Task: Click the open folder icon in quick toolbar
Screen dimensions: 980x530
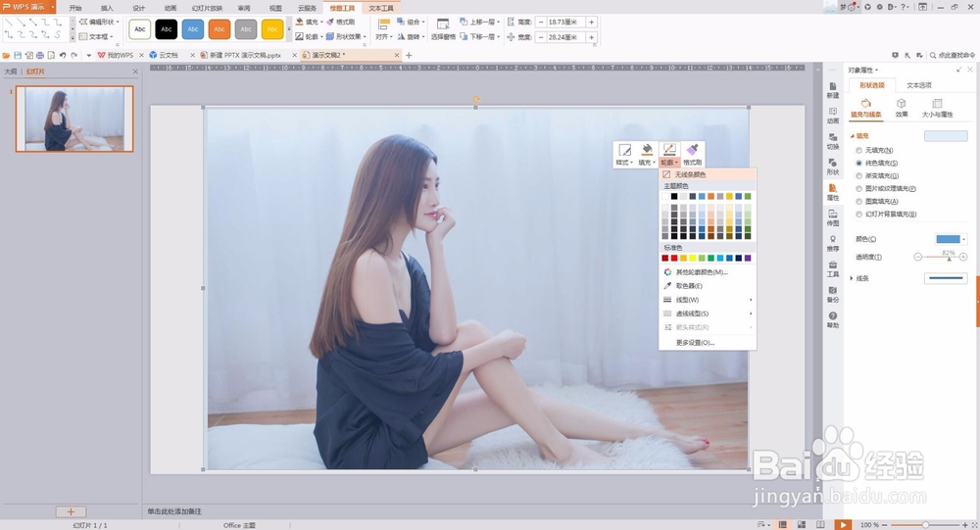Action: (x=6, y=55)
